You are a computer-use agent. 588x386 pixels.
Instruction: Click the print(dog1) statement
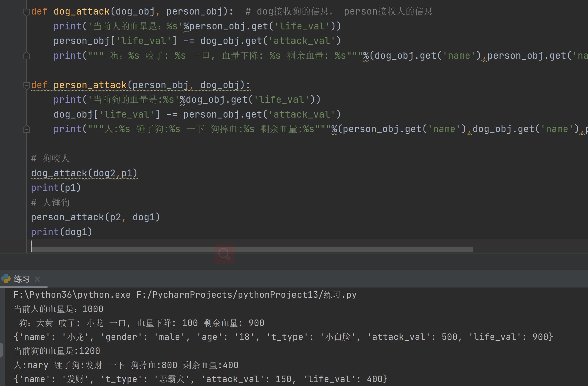[x=61, y=232]
